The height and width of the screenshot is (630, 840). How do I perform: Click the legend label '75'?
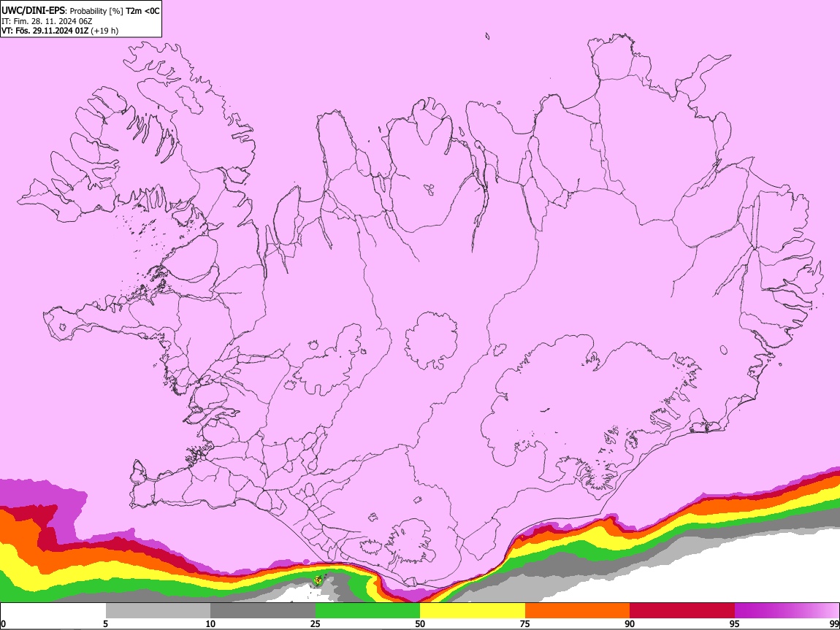[525, 624]
